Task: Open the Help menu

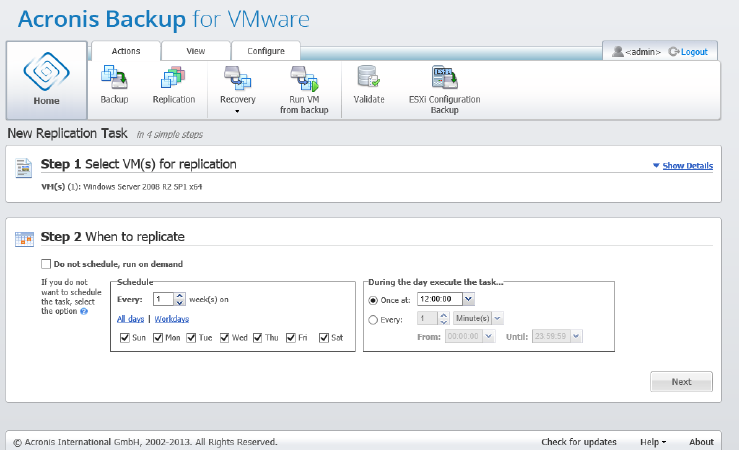Action: point(653,442)
